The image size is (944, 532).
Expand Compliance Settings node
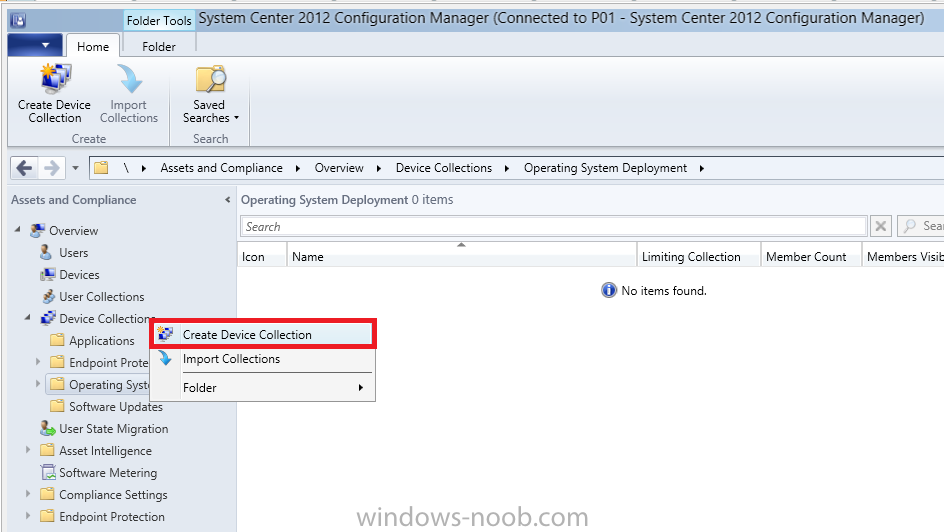(x=28, y=493)
